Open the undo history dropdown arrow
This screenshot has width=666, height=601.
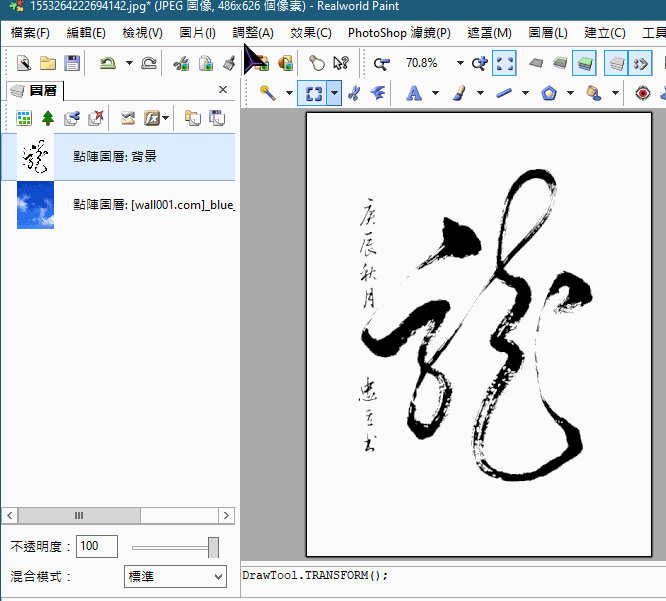[x=129, y=63]
